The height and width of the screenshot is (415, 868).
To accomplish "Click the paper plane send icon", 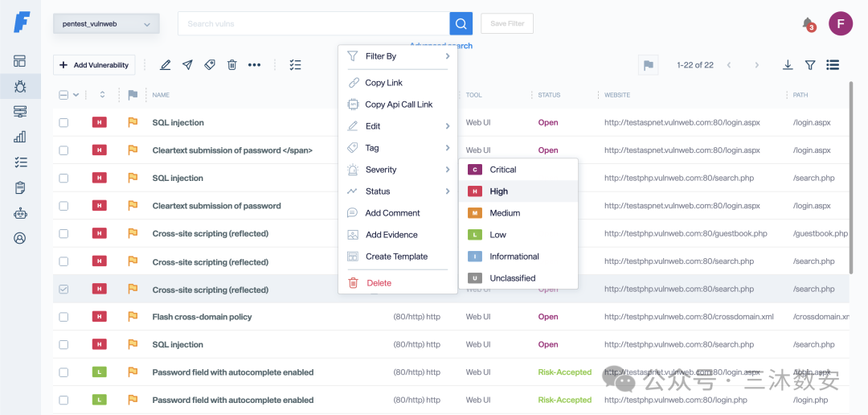I will coord(187,65).
